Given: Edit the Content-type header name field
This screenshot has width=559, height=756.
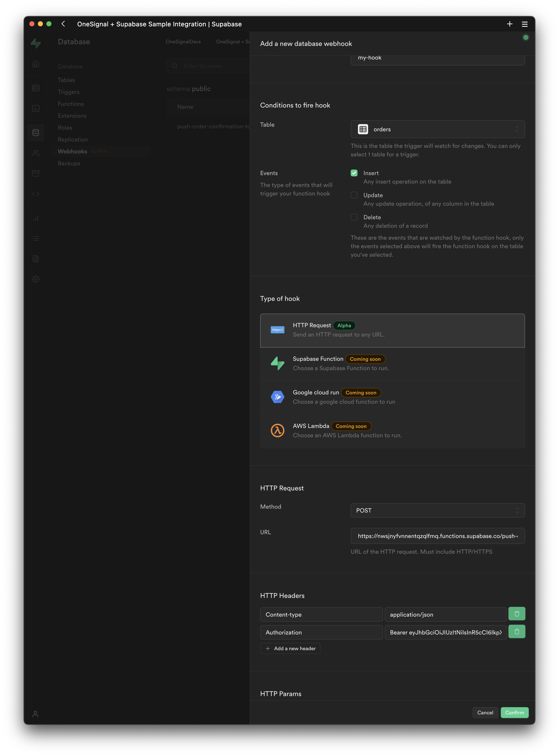Looking at the screenshot, I should point(321,615).
